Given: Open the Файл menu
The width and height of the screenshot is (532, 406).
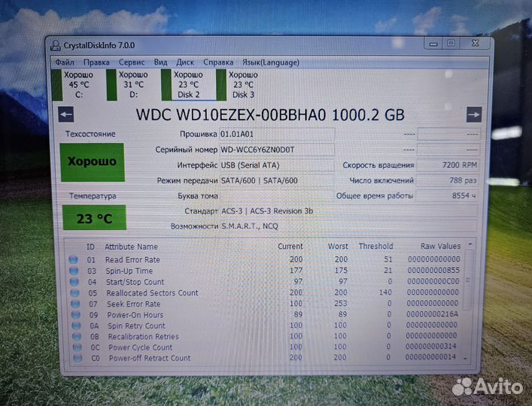Looking at the screenshot, I should coord(64,62).
